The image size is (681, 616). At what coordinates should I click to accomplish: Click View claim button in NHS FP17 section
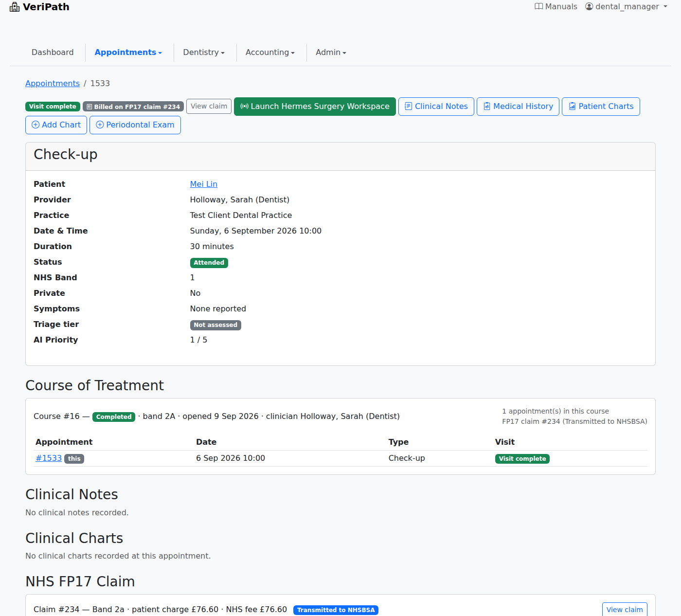click(x=624, y=609)
